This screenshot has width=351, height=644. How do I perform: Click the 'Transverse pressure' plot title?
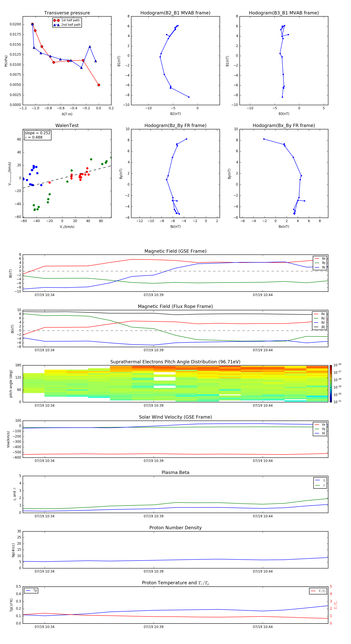pos(67,13)
